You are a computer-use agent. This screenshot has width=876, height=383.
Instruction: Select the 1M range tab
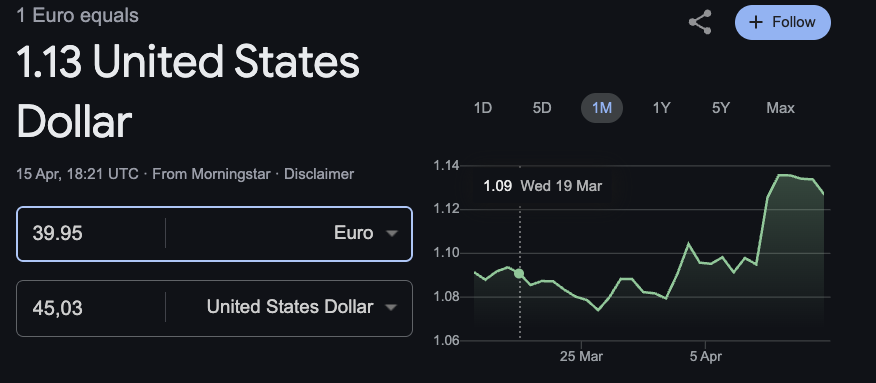[602, 108]
